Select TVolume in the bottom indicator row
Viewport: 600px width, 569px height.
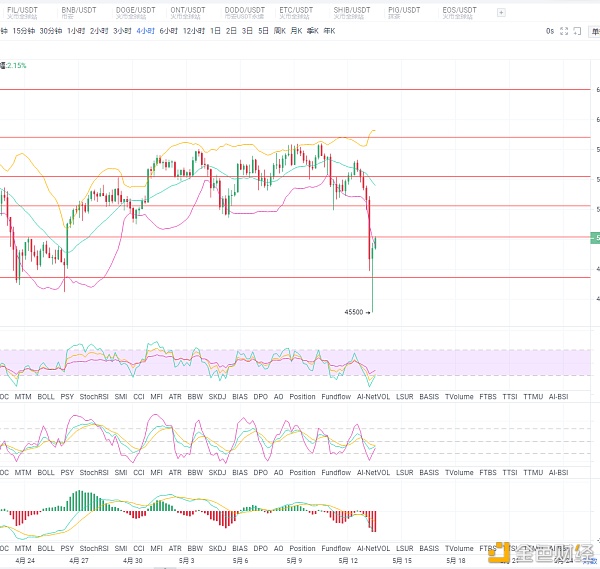[459, 548]
